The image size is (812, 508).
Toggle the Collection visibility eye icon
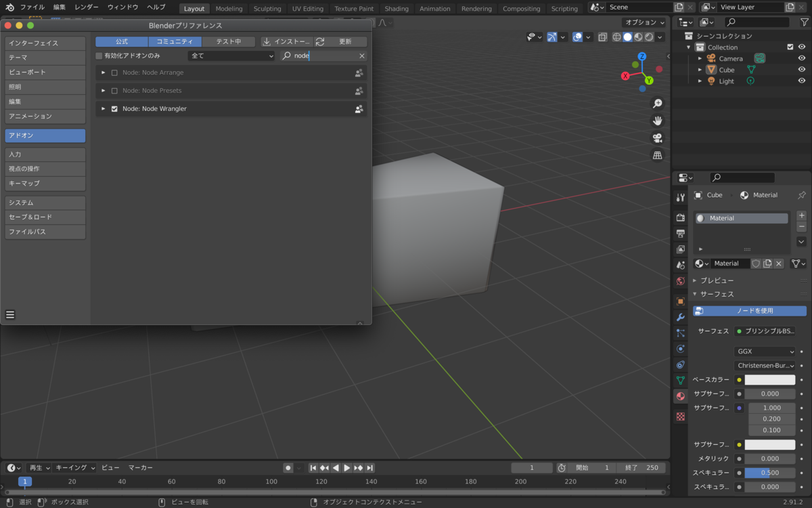coord(802,47)
